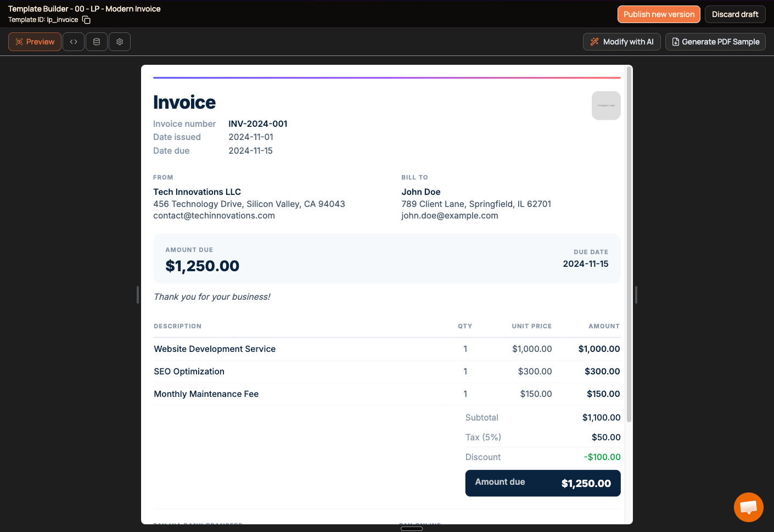Screen dimensions: 774x532
Task: Click the gradient bar atop the invoice
Action: point(387,76)
